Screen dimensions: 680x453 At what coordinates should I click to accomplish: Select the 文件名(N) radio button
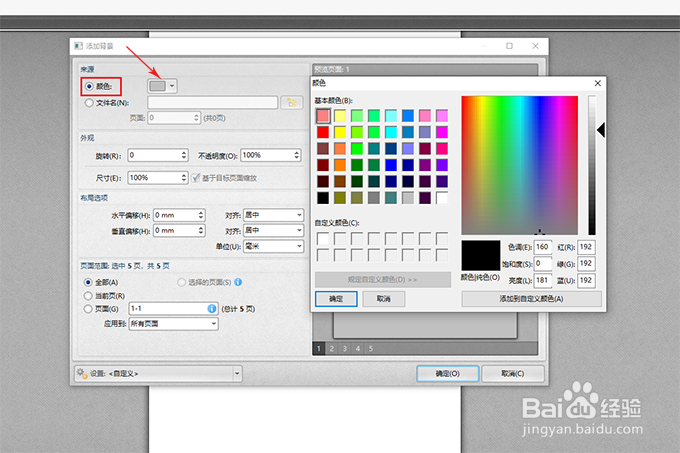89,103
